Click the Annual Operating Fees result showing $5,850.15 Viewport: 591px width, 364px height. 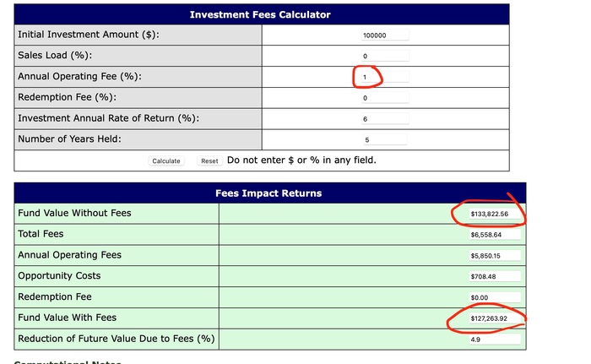coord(494,255)
